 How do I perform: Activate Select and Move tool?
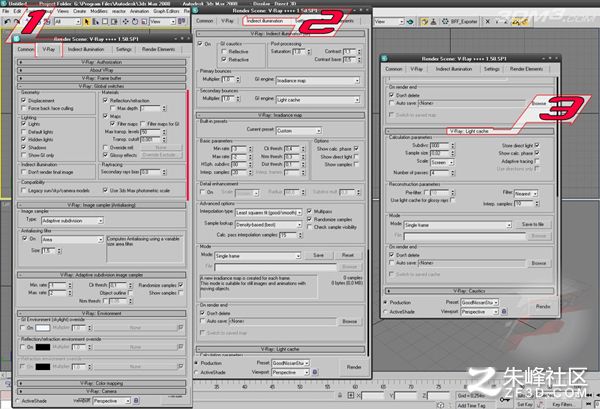126,22
